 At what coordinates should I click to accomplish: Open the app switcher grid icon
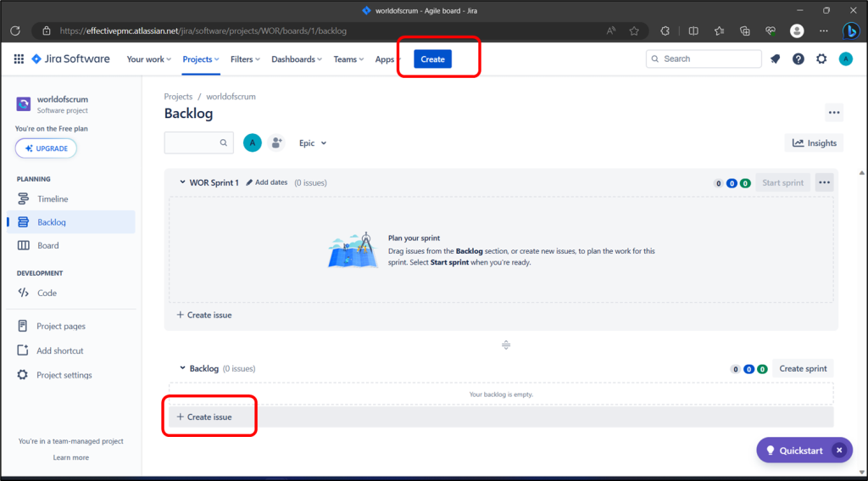click(x=19, y=59)
